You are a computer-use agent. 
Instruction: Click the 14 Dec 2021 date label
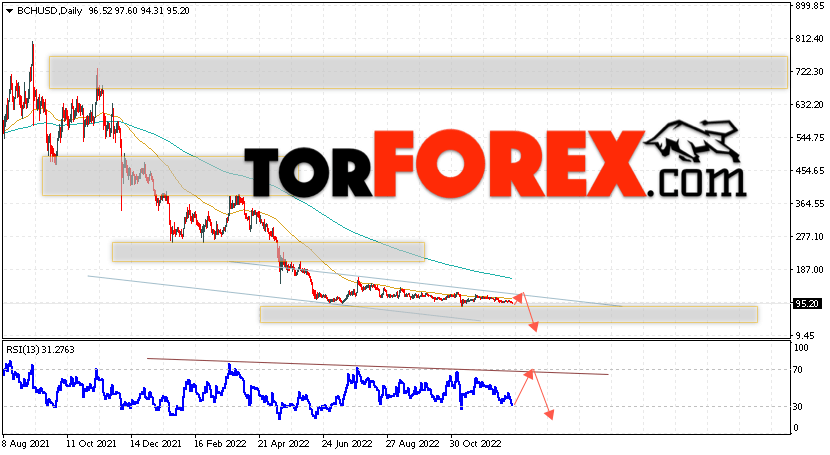[x=156, y=443]
